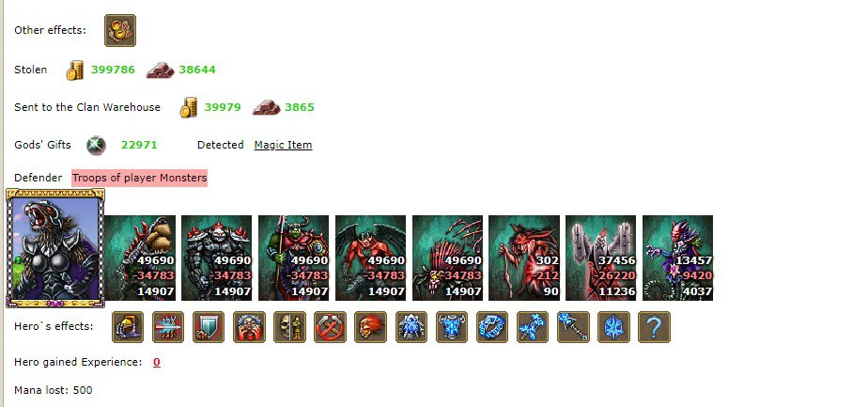Click Troops of player Monsters defender label
The width and height of the screenshot is (868, 407).
[x=139, y=178]
